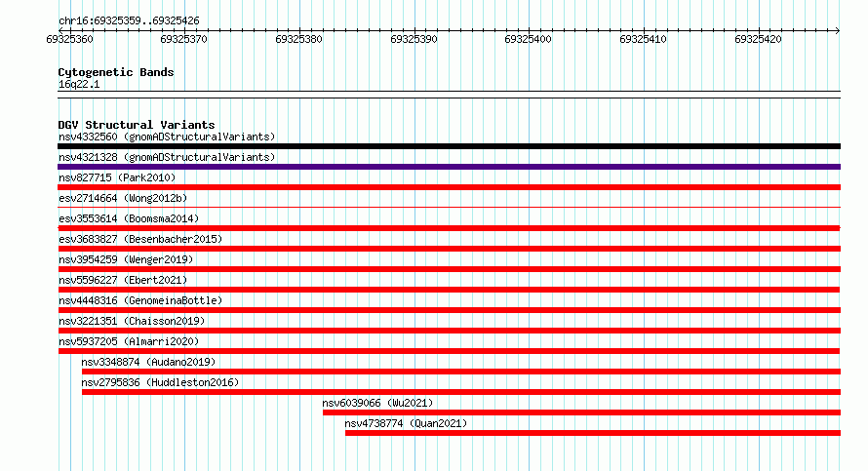Select the 16q22.1 band label
The image size is (868, 471).
(79, 84)
